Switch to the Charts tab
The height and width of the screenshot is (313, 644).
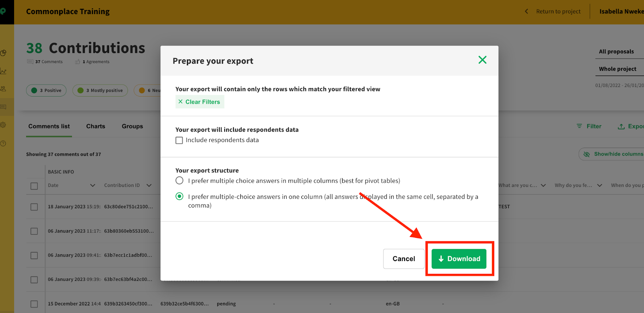[x=96, y=126]
